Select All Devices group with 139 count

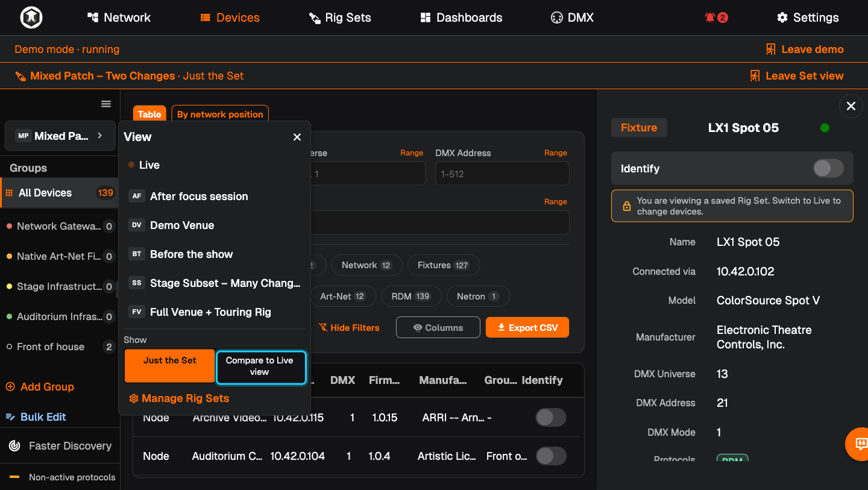tap(60, 193)
